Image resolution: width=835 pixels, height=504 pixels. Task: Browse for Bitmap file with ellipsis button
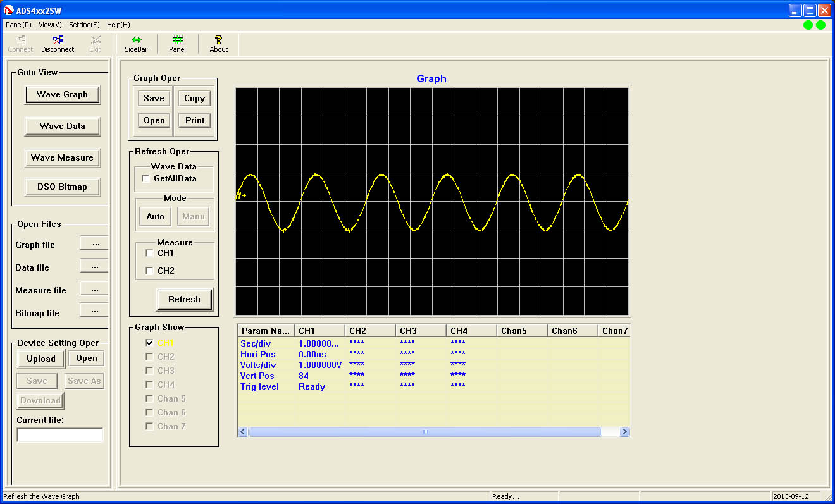pyautogui.click(x=94, y=311)
